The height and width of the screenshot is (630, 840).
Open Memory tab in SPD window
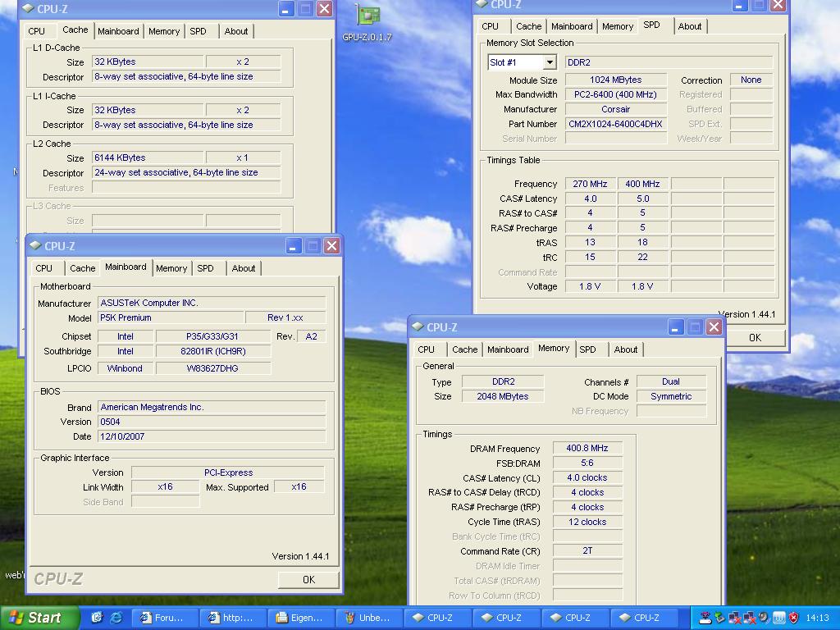(x=618, y=26)
